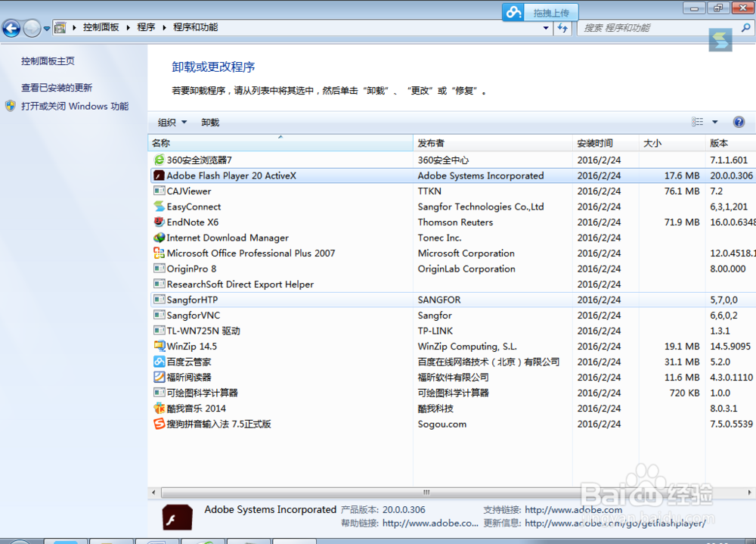The image size is (756, 544).
Task: Click the ResearchSoft Direct Export Helper icon
Action: coord(159,284)
